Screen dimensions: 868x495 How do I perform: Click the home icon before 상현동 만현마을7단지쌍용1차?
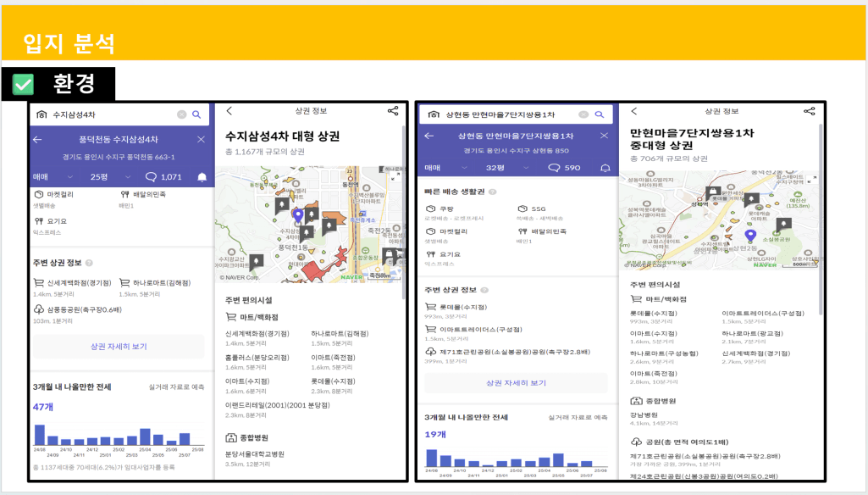pos(434,114)
